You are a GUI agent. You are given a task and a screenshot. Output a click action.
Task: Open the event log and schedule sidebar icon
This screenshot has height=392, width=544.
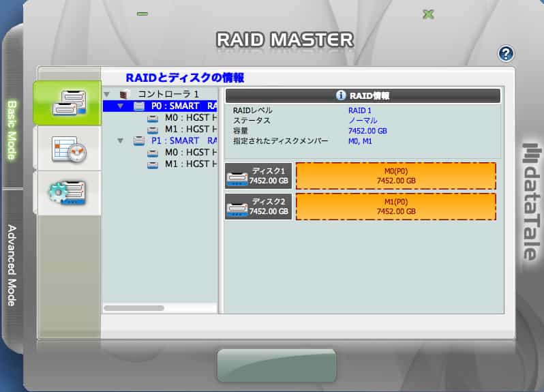pos(69,149)
